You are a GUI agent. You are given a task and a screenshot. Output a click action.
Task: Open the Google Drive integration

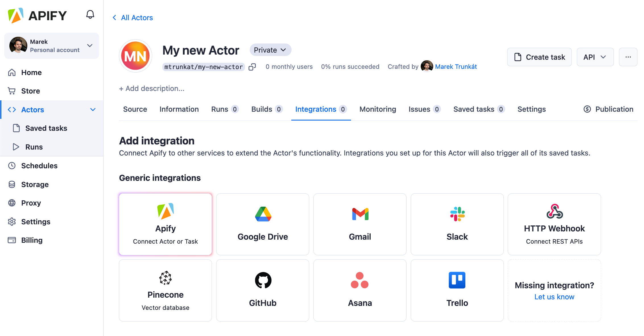[262, 224]
